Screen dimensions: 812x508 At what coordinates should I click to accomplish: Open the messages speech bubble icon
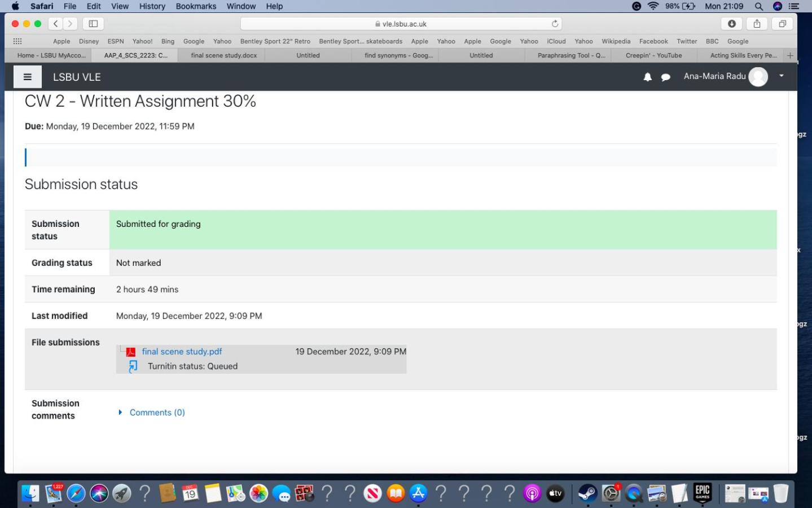[x=666, y=77]
